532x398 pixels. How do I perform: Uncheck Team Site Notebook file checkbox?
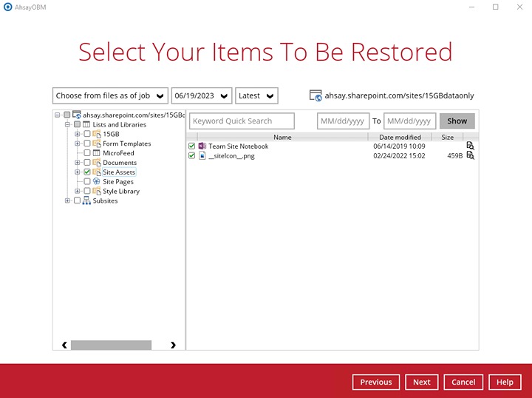[x=191, y=146]
